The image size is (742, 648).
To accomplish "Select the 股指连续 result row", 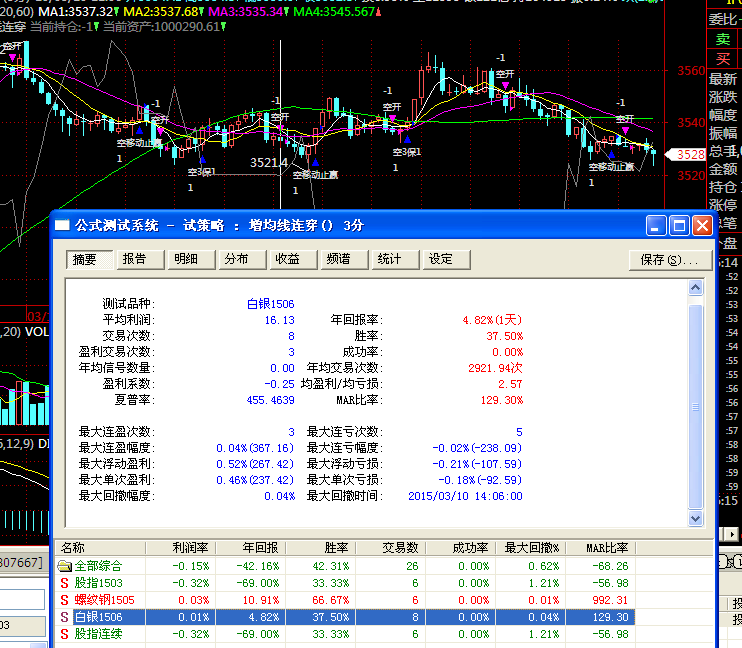I will point(345,634).
